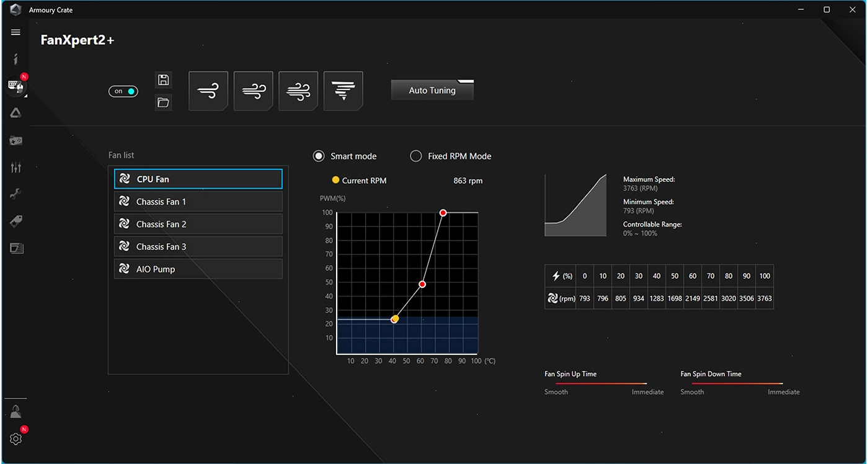Click the Armoury Crate logo icon
This screenshot has width=868, height=464.
click(15, 10)
